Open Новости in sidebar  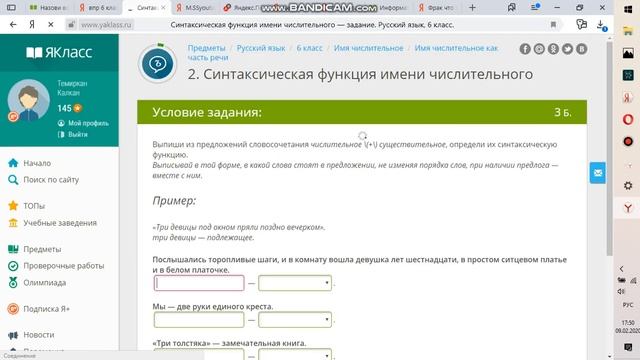(x=39, y=335)
